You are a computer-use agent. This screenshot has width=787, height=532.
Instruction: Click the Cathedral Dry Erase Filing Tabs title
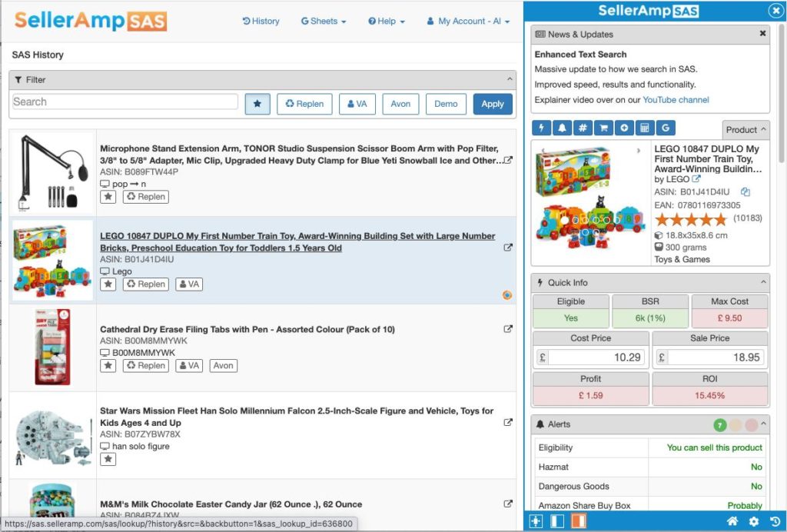[247, 329]
